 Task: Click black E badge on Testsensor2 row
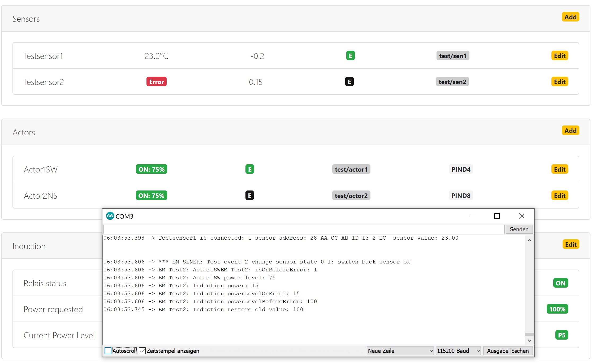pyautogui.click(x=349, y=82)
